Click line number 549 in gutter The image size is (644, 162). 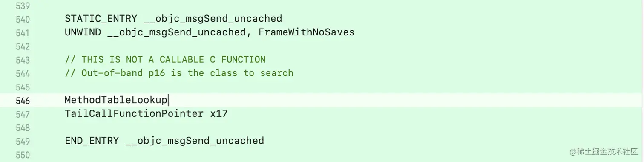point(23,142)
